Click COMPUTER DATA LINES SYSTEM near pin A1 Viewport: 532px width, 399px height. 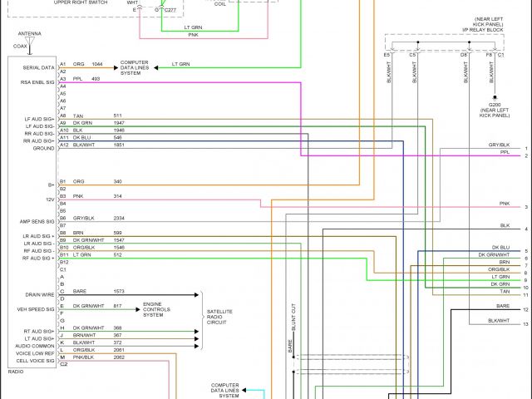137,66
